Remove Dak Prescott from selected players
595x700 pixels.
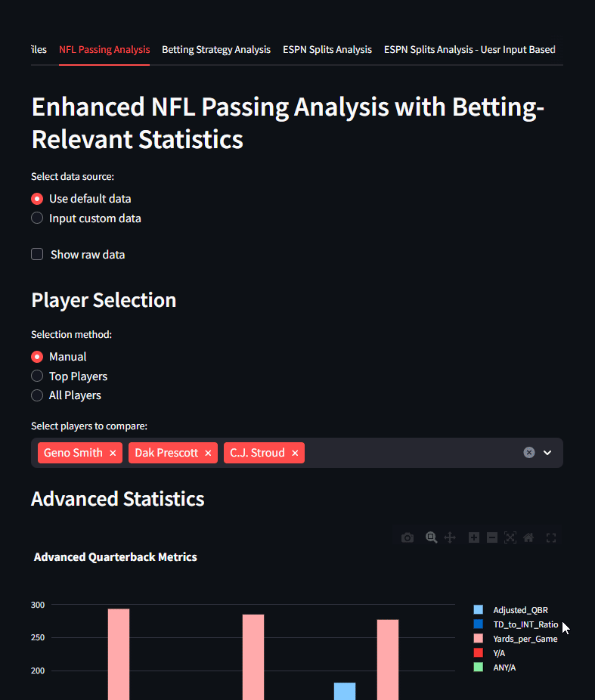(x=208, y=452)
